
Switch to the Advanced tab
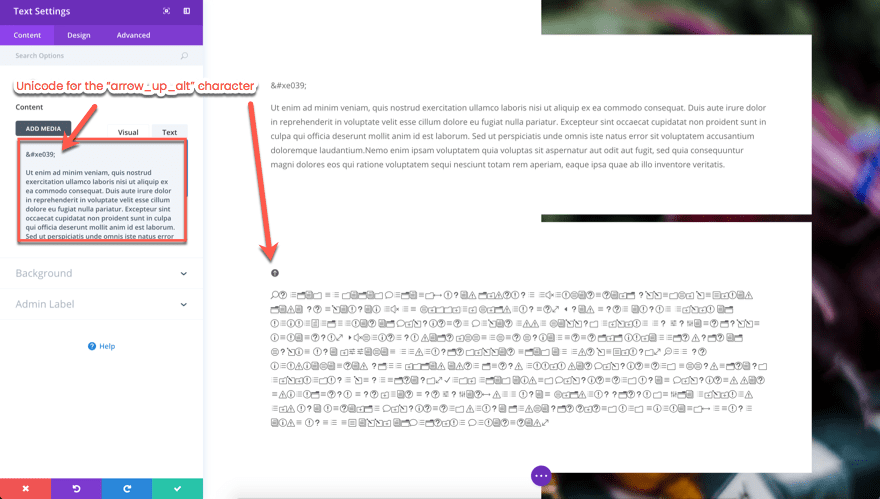point(133,35)
